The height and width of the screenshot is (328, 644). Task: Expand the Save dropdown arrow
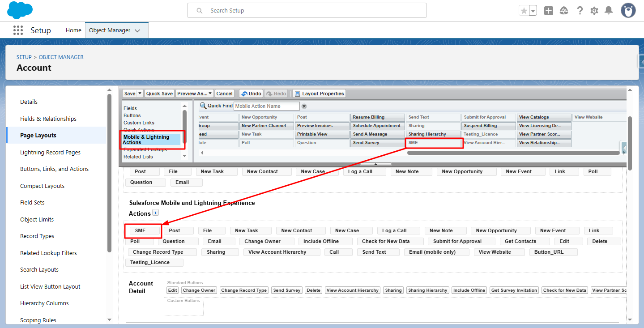140,94
